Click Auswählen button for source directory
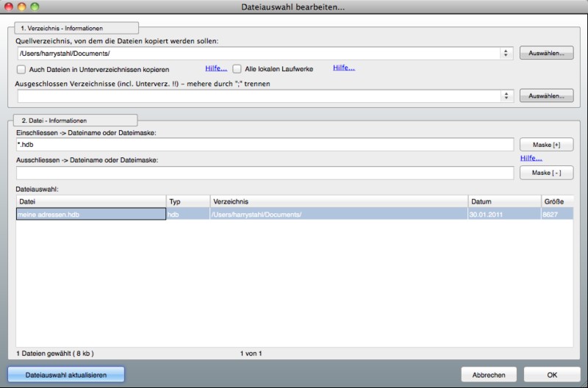The height and width of the screenshot is (388, 588). [x=546, y=54]
